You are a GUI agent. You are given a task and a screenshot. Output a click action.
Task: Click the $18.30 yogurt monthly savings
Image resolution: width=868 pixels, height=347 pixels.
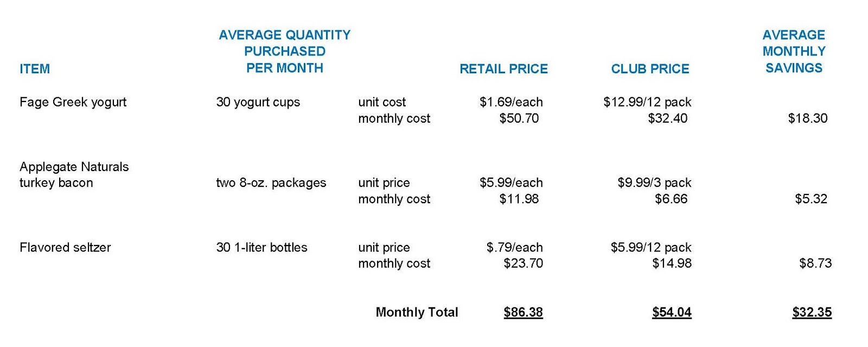[807, 118]
